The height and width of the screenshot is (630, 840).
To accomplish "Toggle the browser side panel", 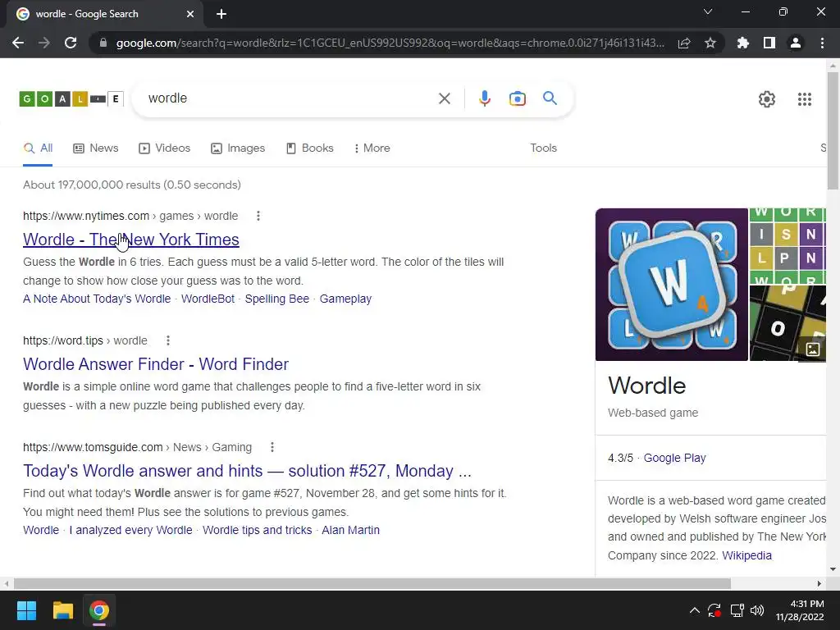I will click(769, 43).
